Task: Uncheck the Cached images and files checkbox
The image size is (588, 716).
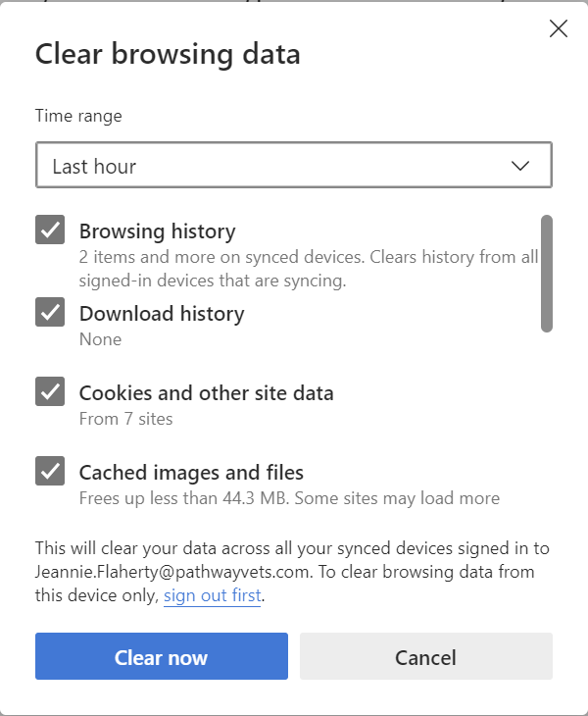Action: [x=50, y=471]
